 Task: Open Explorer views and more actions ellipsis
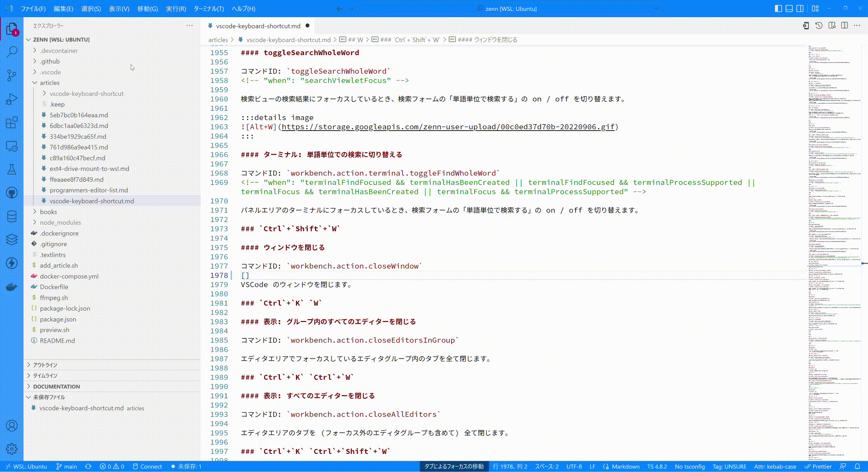tap(189, 26)
